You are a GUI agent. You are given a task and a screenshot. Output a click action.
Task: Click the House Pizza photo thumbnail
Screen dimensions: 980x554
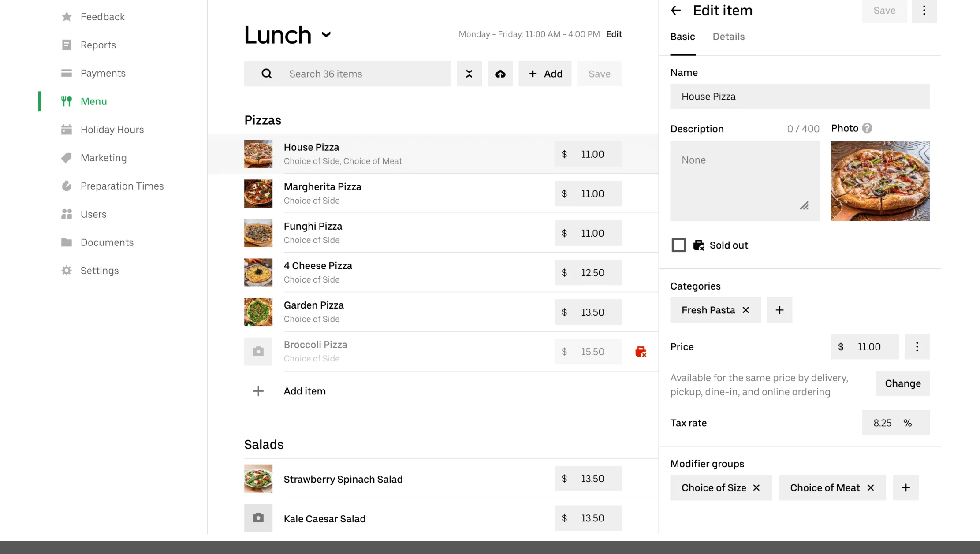click(880, 181)
